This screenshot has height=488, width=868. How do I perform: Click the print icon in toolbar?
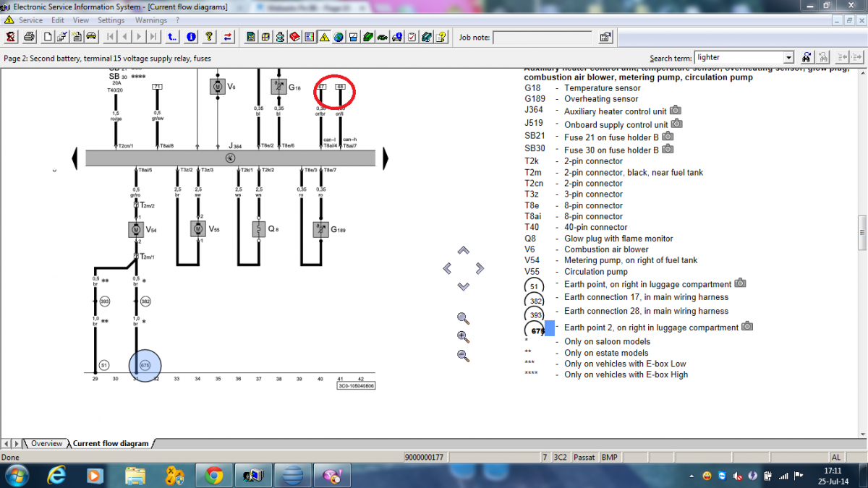(x=30, y=36)
